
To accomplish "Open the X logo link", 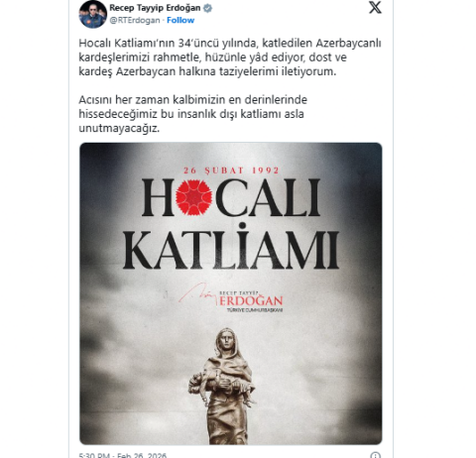I will [375, 7].
